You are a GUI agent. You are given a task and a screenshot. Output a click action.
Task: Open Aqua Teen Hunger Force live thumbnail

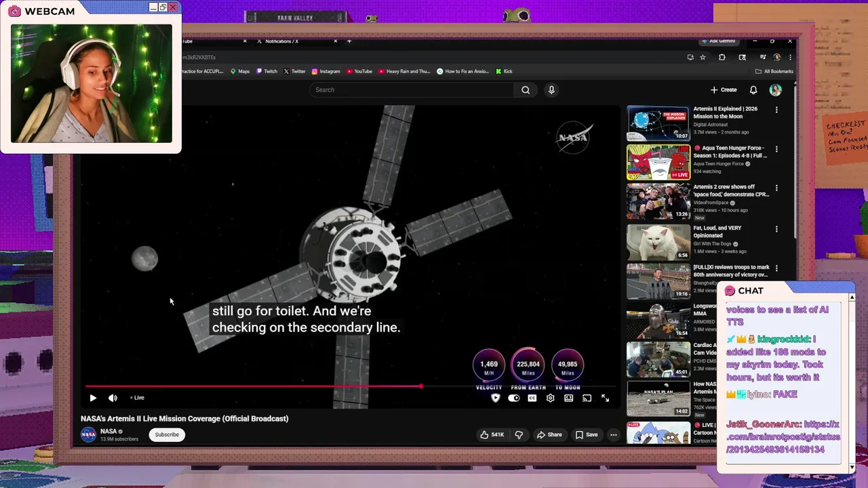point(658,163)
